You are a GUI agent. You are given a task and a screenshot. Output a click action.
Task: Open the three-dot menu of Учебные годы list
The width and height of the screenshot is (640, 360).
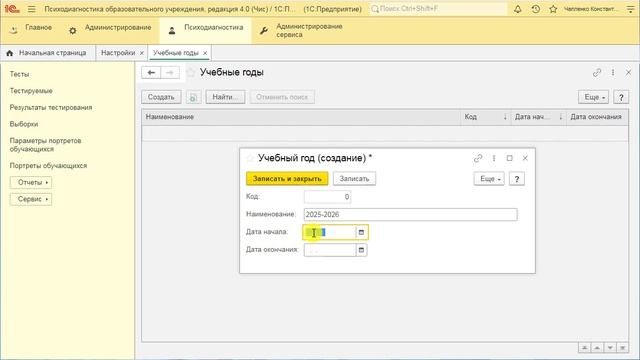click(613, 73)
